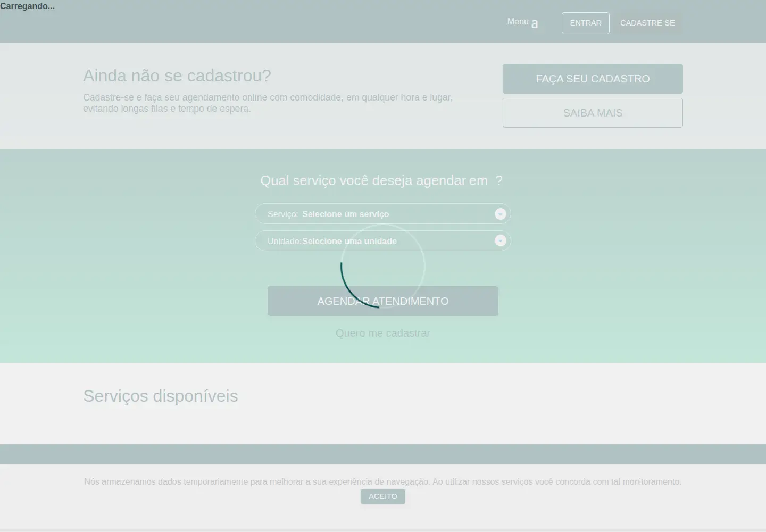Viewport: 766px width, 532px height.
Task: Accept cookies with ACEITO button
Action: pos(383,496)
